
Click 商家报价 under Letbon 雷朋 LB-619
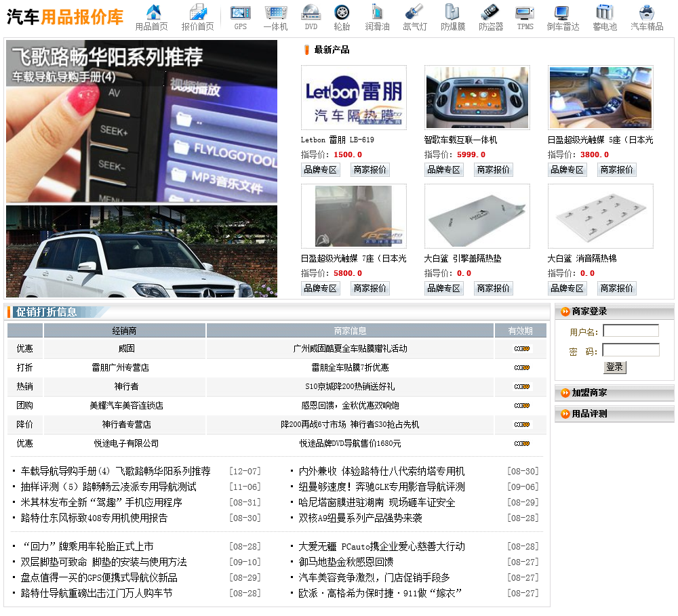click(x=370, y=169)
